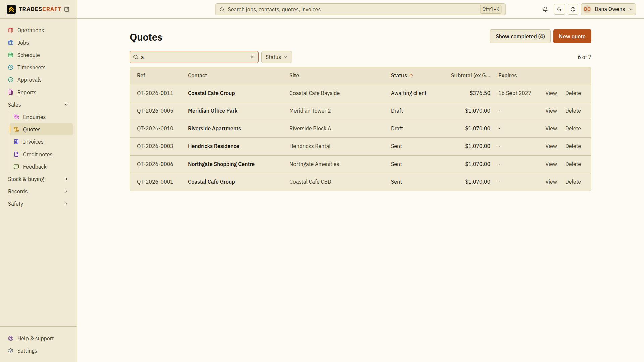
Task: Open the Feedback speech bubble icon
Action: click(x=16, y=167)
